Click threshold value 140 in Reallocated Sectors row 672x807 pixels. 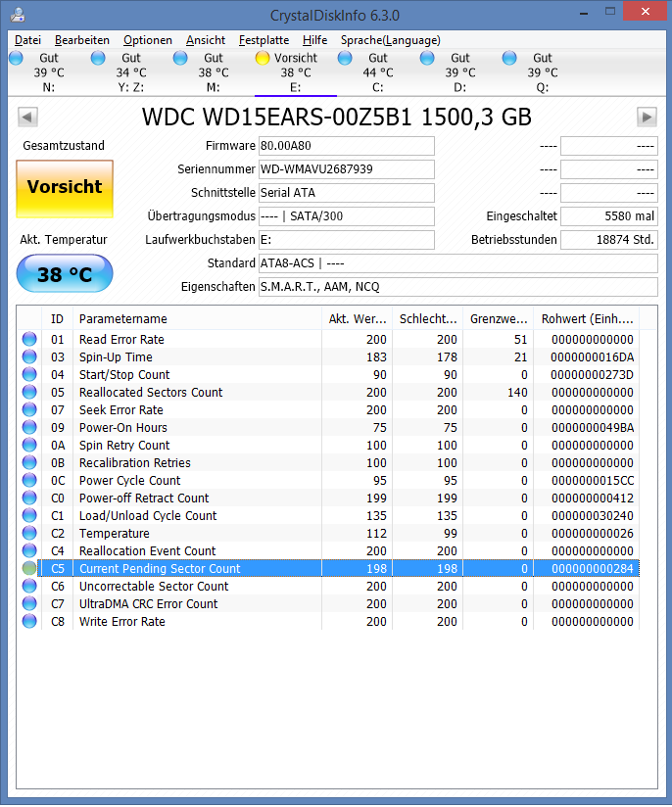click(x=517, y=392)
